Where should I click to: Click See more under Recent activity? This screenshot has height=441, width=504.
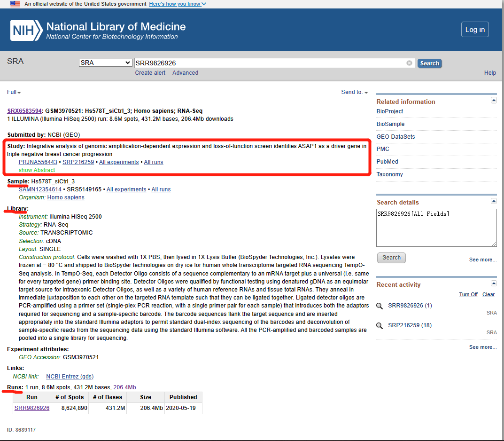483,347
